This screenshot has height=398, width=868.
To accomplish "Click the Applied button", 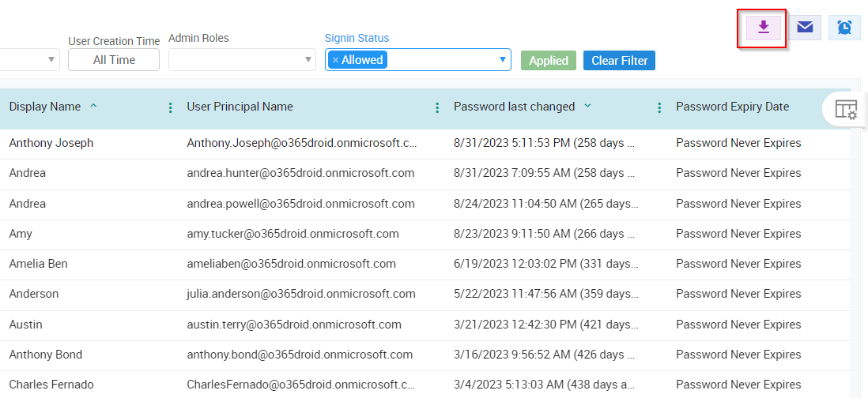I will pyautogui.click(x=549, y=60).
